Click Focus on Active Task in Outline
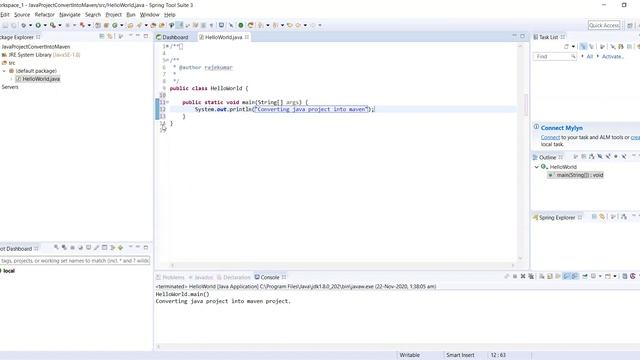 tap(576, 157)
